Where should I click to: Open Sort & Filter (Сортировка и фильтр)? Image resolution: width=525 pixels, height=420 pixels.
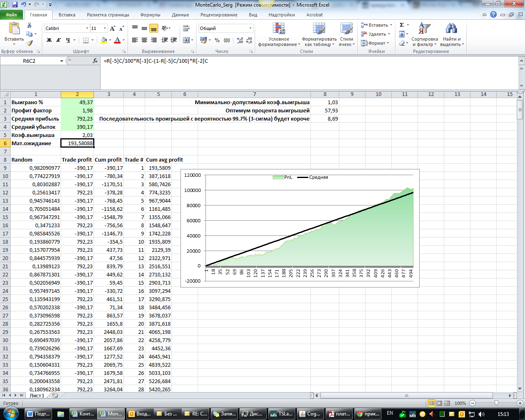click(x=425, y=35)
